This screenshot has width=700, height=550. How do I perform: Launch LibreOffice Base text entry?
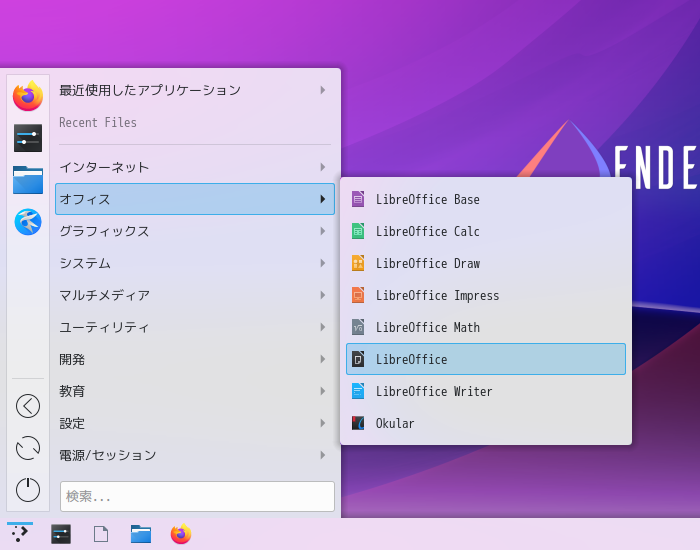(428, 199)
